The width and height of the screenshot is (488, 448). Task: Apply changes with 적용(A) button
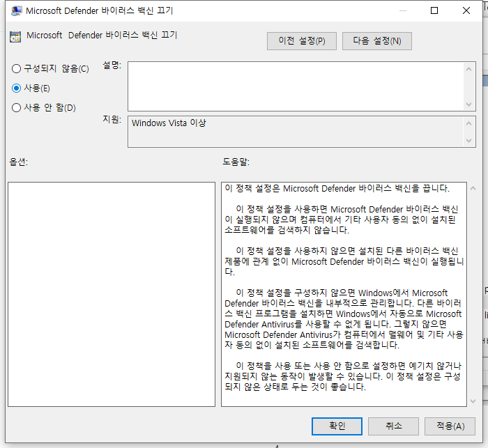point(450,426)
